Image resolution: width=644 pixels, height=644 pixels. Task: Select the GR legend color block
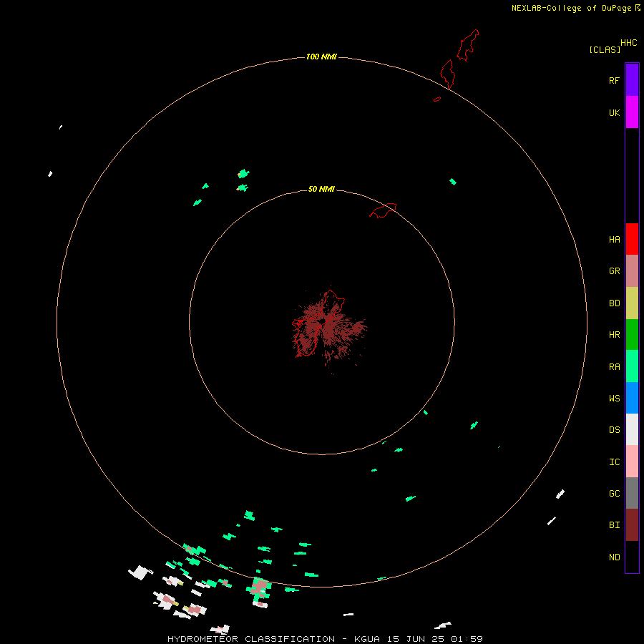point(632,271)
